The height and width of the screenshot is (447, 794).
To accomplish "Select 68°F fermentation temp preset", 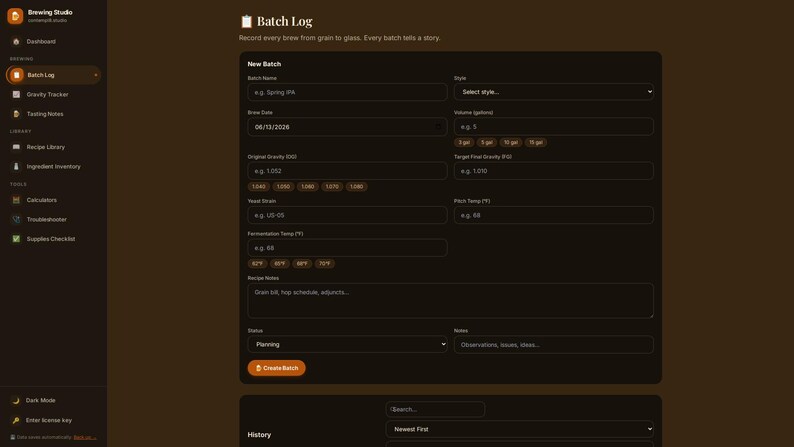I will (302, 263).
